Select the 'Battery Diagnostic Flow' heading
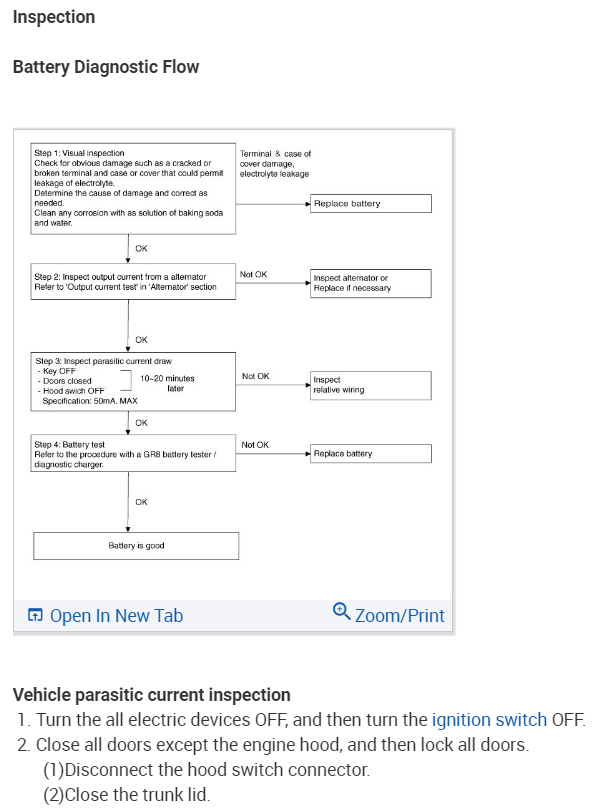The width and height of the screenshot is (605, 808). click(x=106, y=67)
